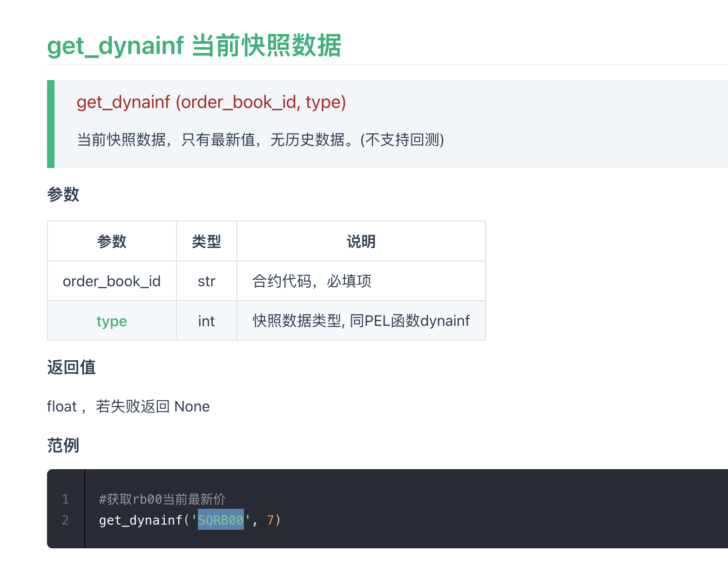728x566 pixels.
Task: Click the "参数" section heading
Action: pyautogui.click(x=63, y=194)
